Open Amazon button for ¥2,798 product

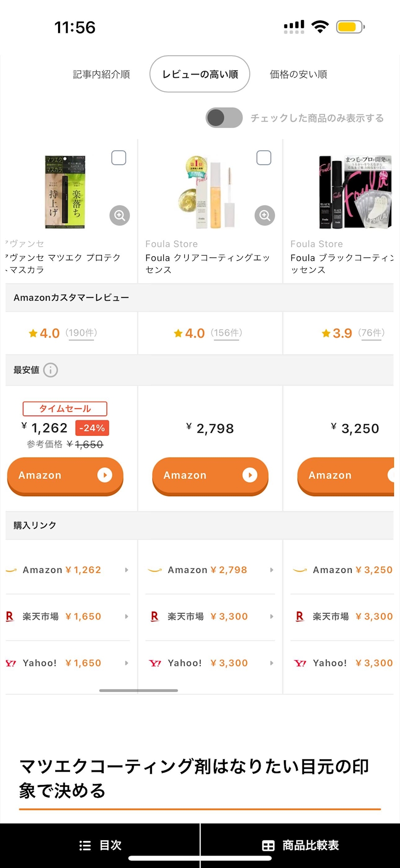(210, 476)
